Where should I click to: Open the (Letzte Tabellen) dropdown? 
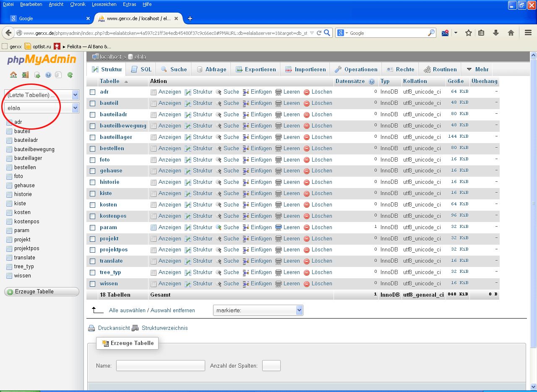(42, 95)
